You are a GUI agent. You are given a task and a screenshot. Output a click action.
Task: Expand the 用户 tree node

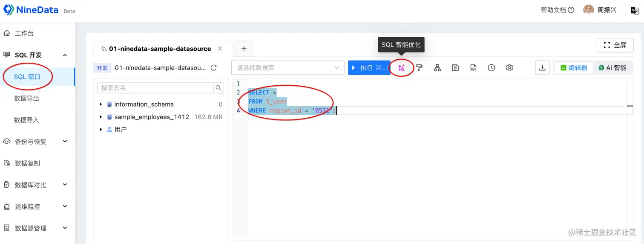tap(101, 129)
